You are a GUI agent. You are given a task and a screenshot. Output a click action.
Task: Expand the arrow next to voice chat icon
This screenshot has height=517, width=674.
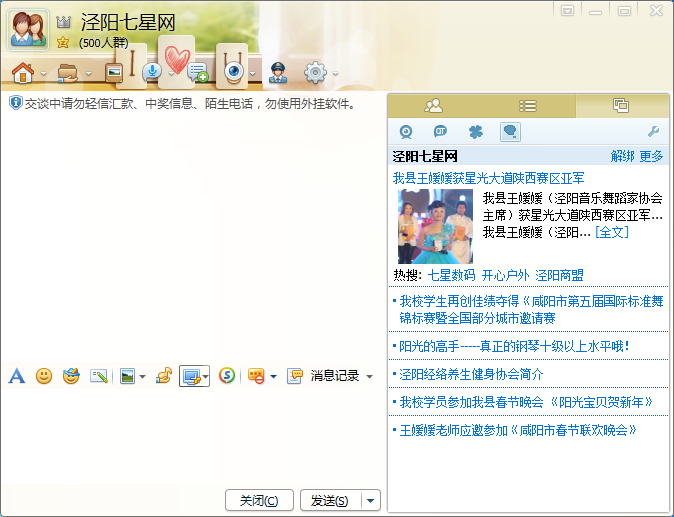pyautogui.click(x=171, y=74)
